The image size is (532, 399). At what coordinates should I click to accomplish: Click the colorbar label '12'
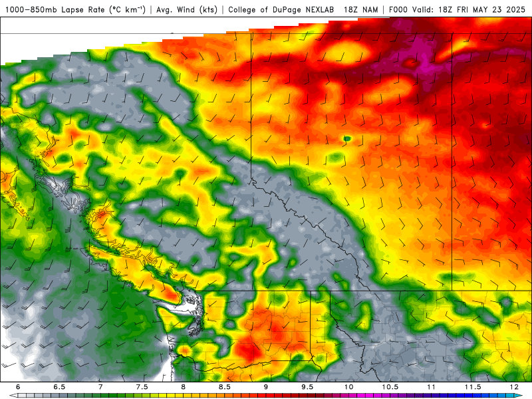[x=514, y=387]
